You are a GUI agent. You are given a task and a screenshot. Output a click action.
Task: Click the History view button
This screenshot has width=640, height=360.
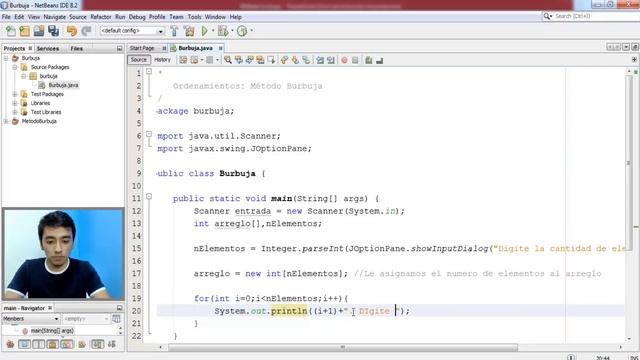[162, 60]
